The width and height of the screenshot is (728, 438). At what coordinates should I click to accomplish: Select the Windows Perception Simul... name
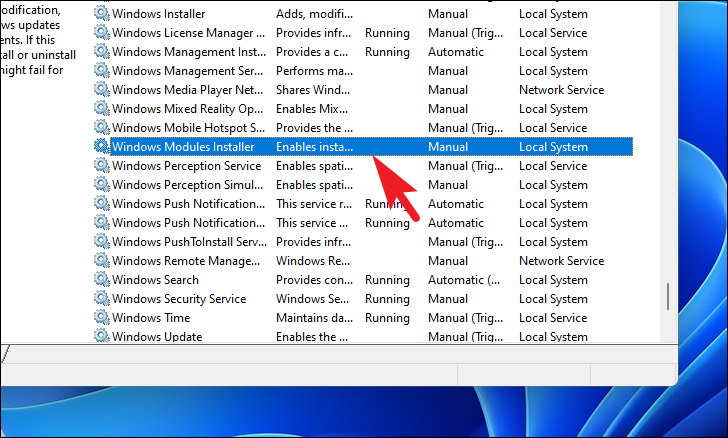[188, 185]
